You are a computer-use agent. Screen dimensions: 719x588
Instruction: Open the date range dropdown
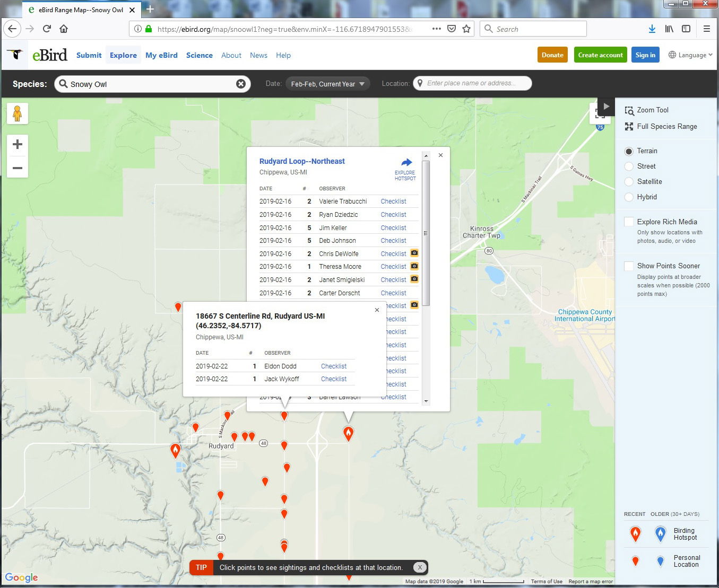pos(327,84)
